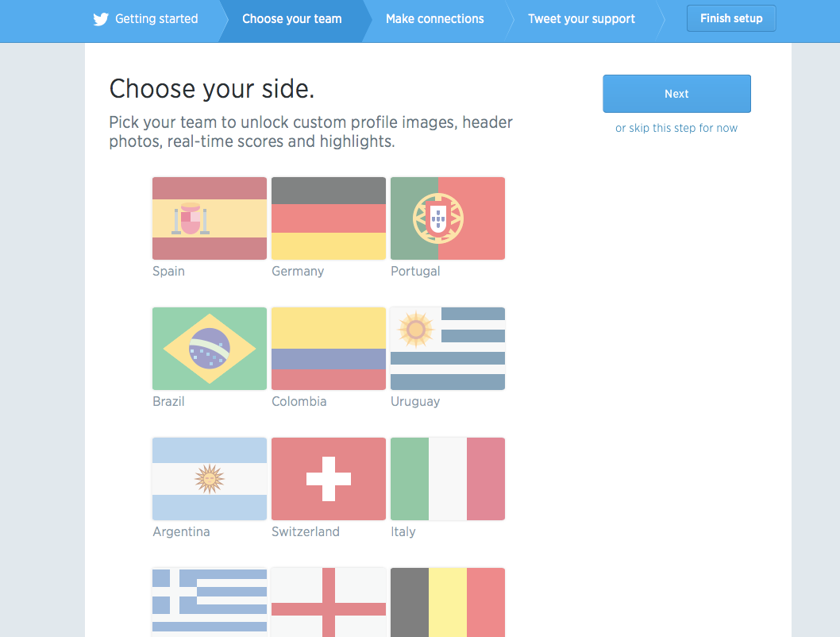Select the Brazil flag
Image resolution: width=840 pixels, height=637 pixels.
pyautogui.click(x=210, y=349)
